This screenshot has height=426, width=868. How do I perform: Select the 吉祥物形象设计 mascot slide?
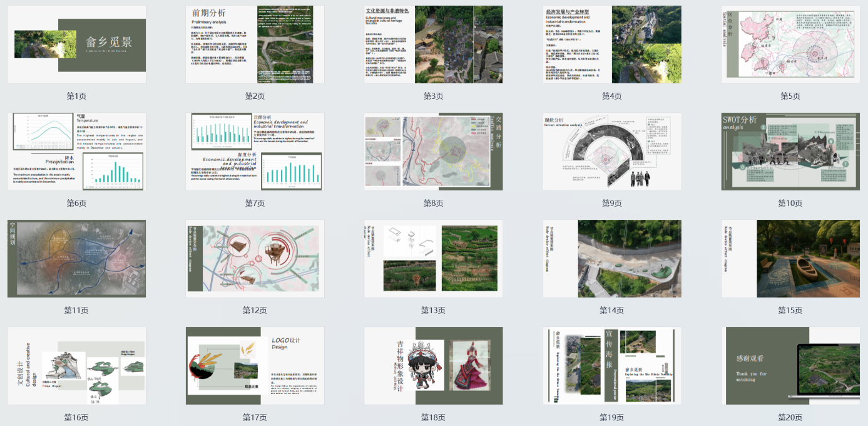434,366
